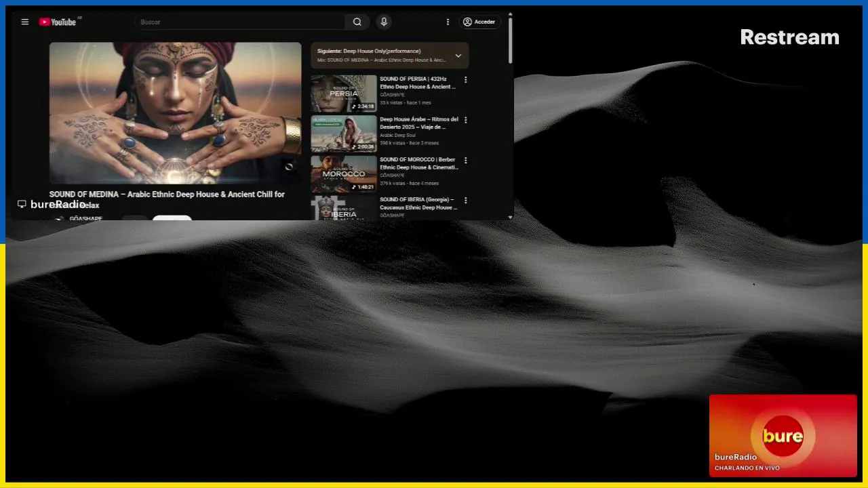Click the page scrollbar of YouTube window
The image size is (868, 488).
(x=510, y=41)
